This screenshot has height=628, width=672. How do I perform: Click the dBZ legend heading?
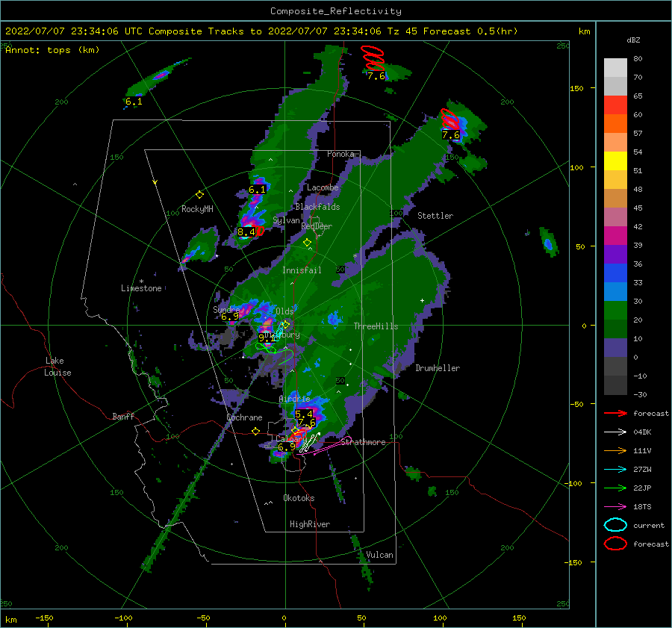tap(633, 40)
